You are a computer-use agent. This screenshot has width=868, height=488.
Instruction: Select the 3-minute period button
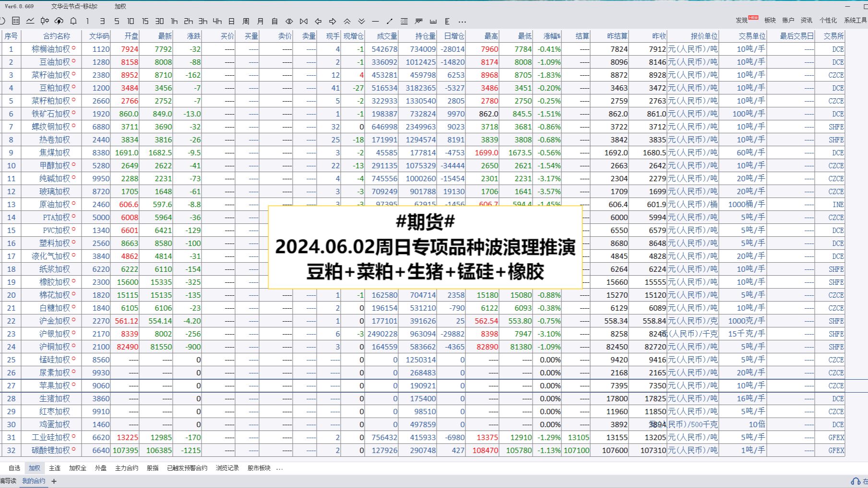[x=102, y=21]
